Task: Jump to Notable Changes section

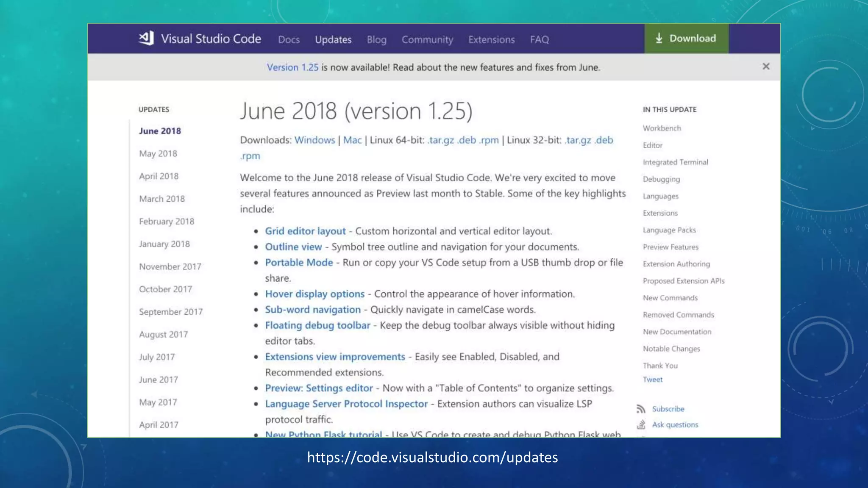Action: click(671, 349)
